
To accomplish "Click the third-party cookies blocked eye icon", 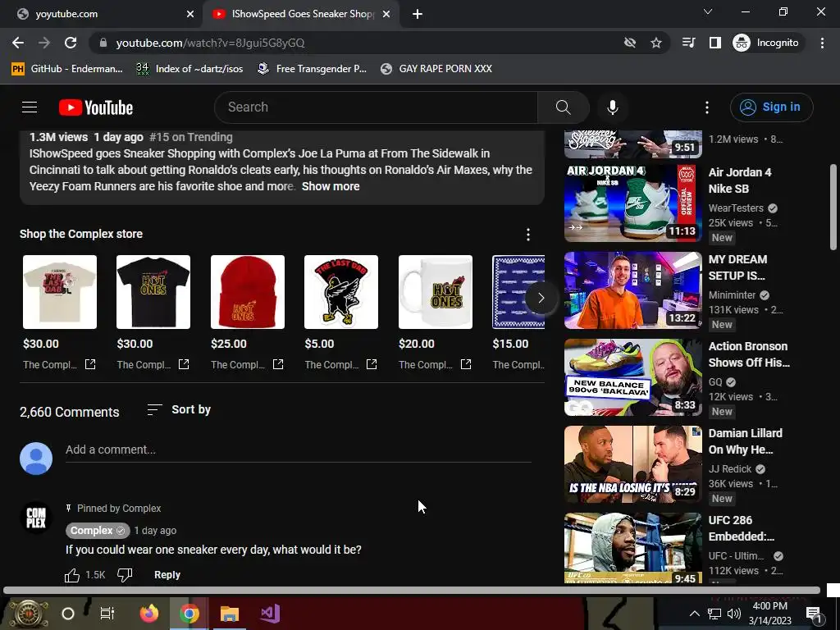I will [630, 43].
